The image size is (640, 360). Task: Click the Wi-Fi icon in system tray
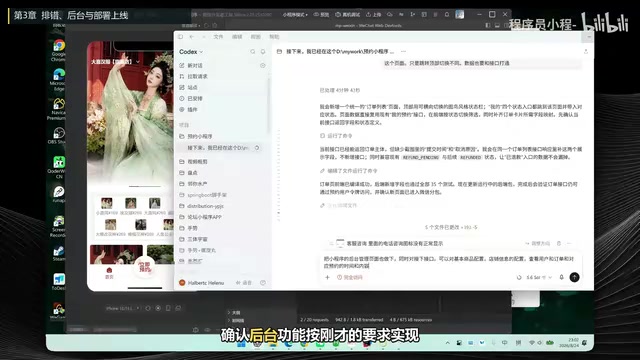coord(531,343)
